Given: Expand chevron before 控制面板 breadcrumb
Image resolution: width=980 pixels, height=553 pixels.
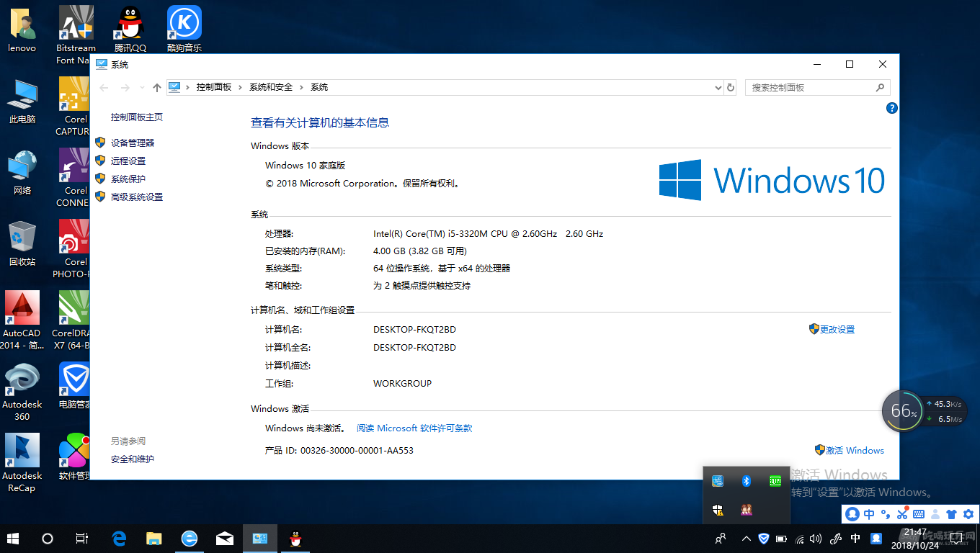Looking at the screenshot, I should (188, 87).
